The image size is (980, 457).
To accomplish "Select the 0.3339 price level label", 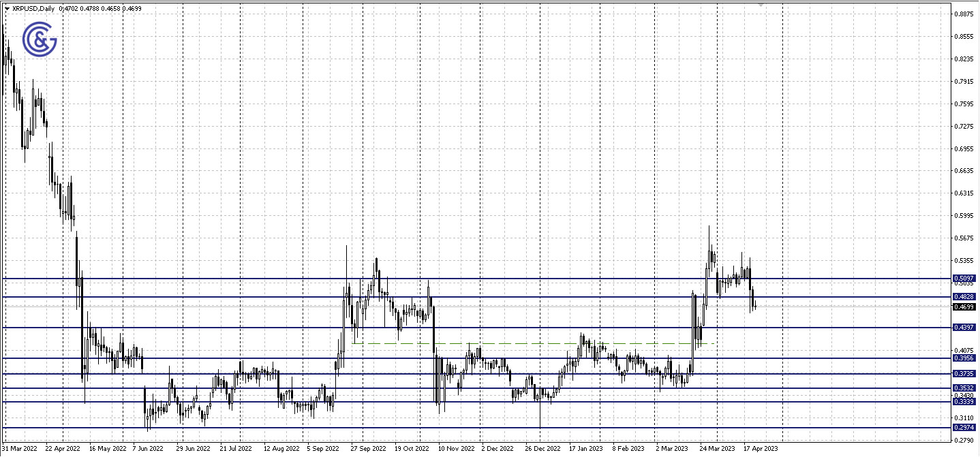I will 963,402.
